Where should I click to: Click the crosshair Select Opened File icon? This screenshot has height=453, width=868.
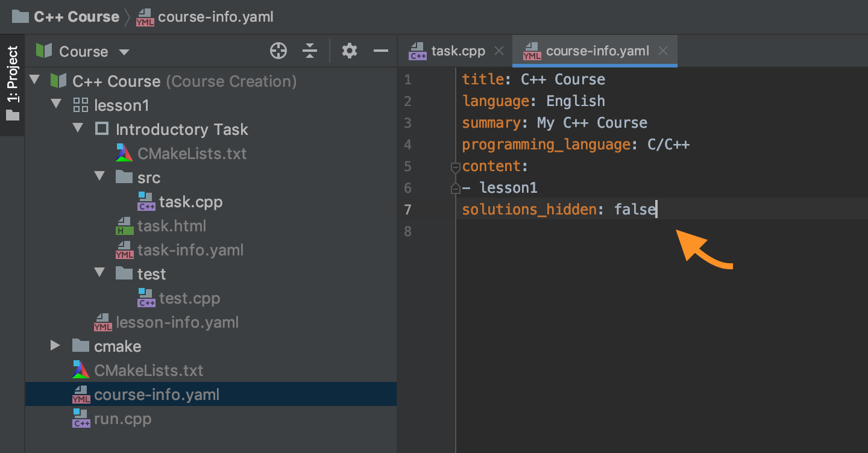(278, 51)
